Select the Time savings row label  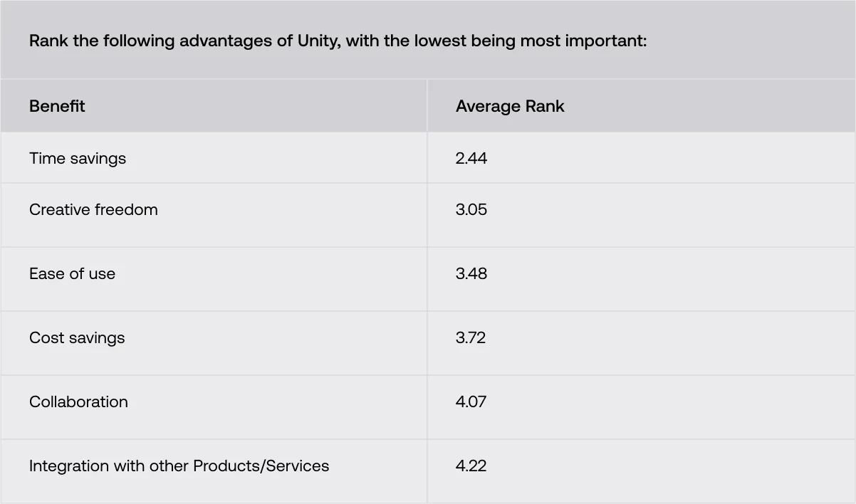[x=78, y=158]
